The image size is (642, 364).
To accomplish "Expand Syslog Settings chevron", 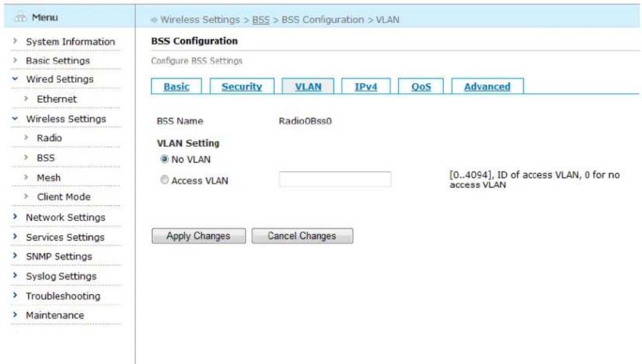I will (x=15, y=275).
